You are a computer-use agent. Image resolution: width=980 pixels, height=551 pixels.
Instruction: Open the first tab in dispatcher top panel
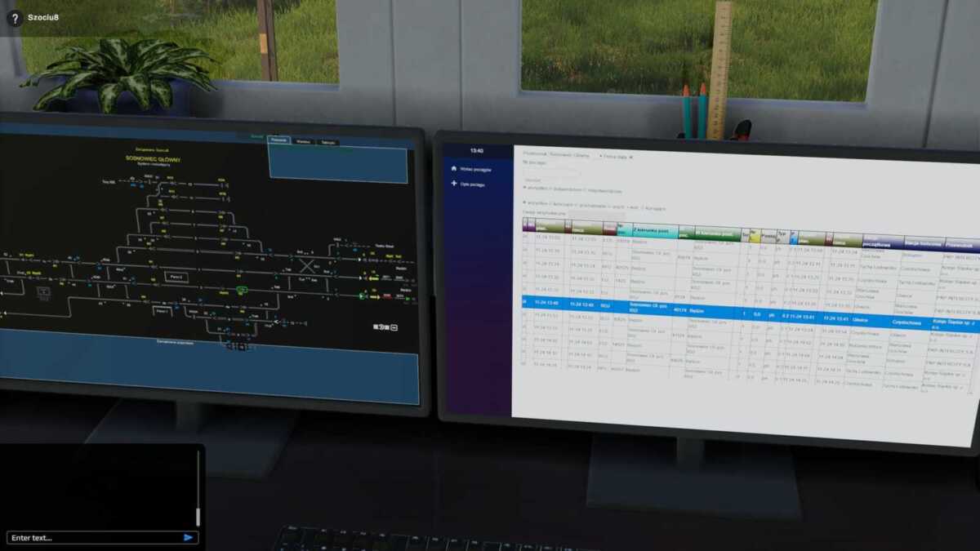278,141
